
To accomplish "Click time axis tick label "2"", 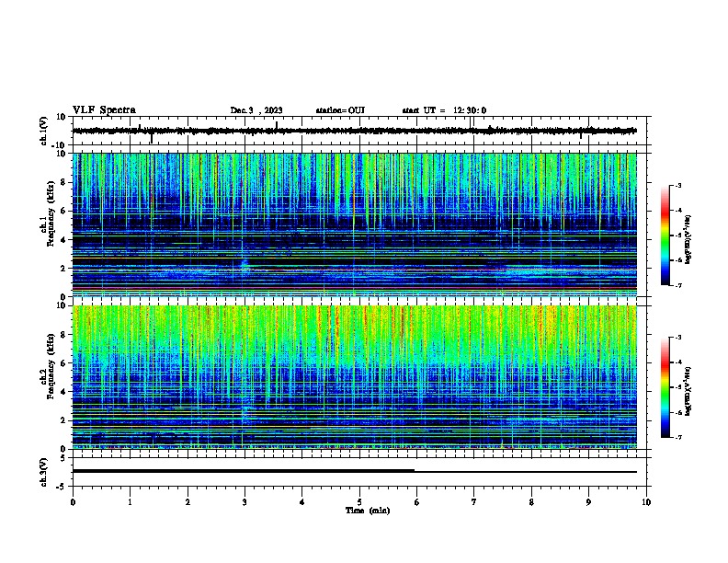I will tap(188, 502).
